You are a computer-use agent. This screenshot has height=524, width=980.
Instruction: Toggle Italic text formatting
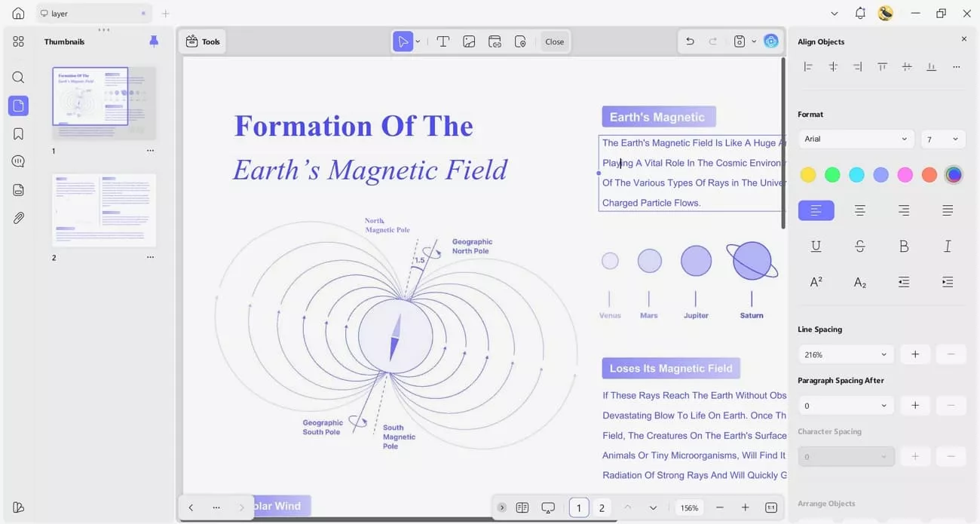coord(948,246)
